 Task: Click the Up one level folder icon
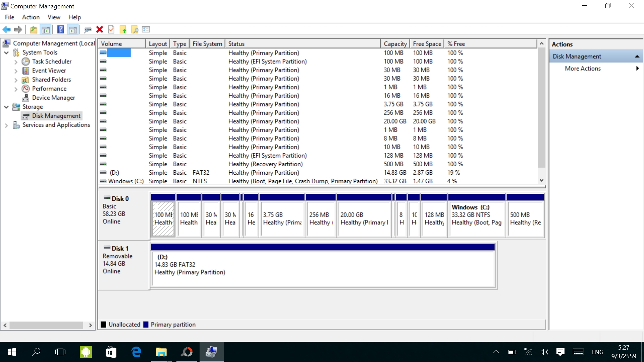coord(34,29)
